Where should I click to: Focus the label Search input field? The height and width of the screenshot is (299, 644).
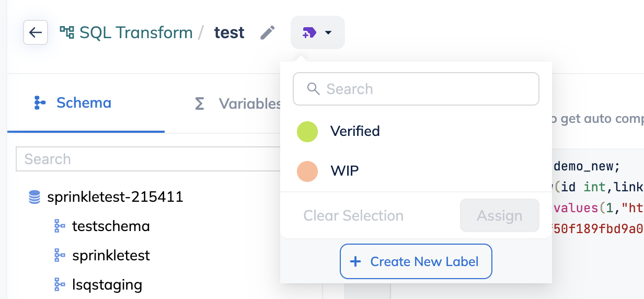coord(423,89)
